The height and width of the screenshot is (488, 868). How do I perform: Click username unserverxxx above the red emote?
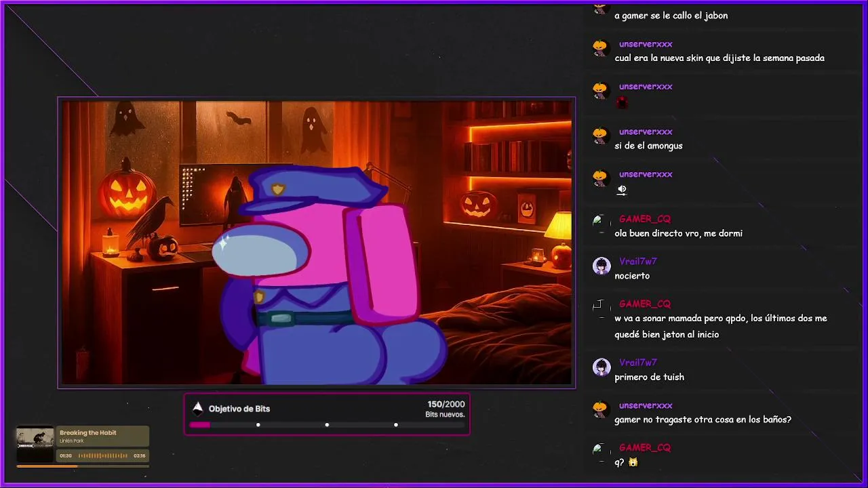(646, 87)
